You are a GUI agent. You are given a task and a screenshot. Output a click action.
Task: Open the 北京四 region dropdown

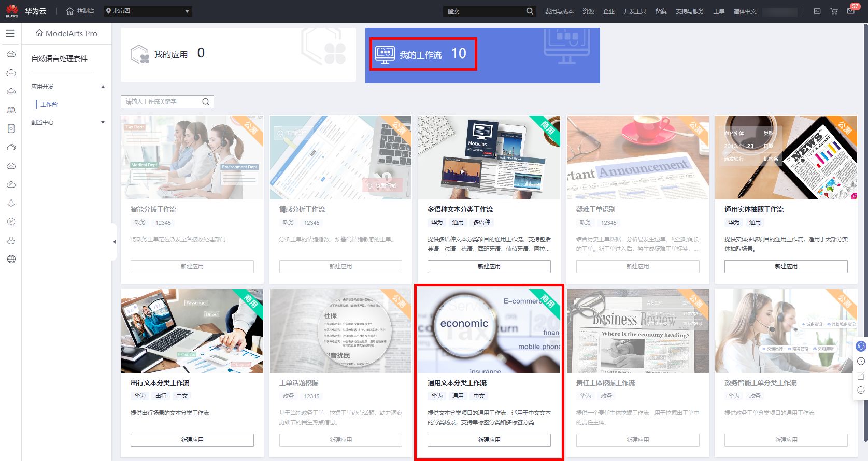[148, 11]
